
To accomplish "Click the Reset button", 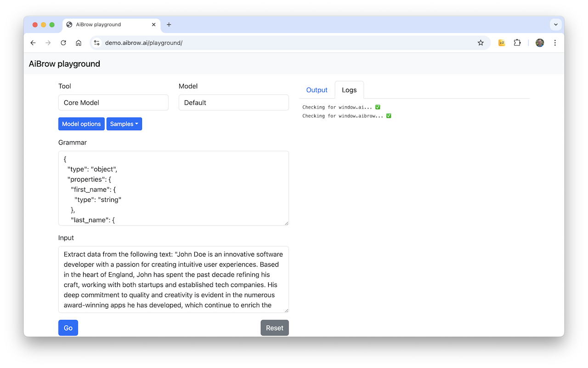I will [275, 328].
